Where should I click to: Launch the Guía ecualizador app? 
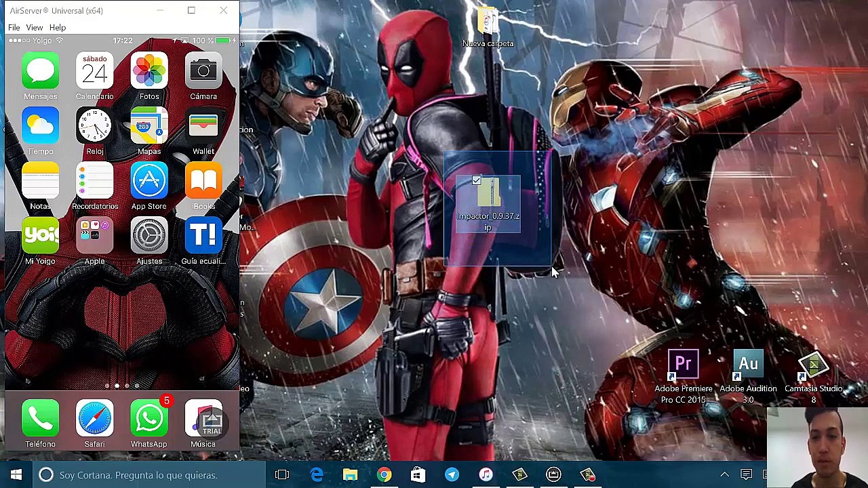[203, 235]
